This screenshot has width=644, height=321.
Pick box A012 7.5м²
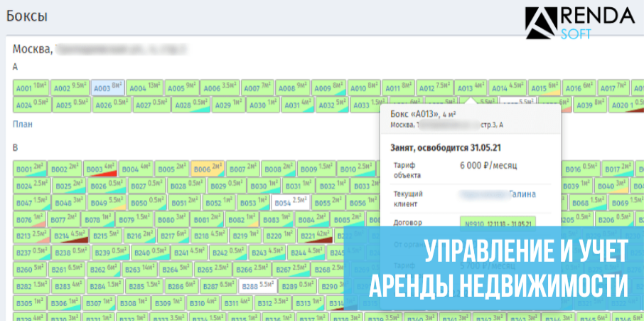(x=434, y=88)
